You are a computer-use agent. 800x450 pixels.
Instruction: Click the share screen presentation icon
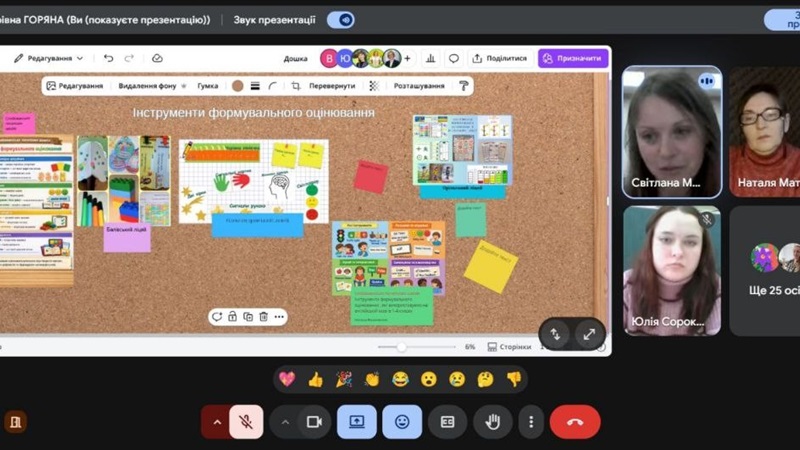coord(357,422)
